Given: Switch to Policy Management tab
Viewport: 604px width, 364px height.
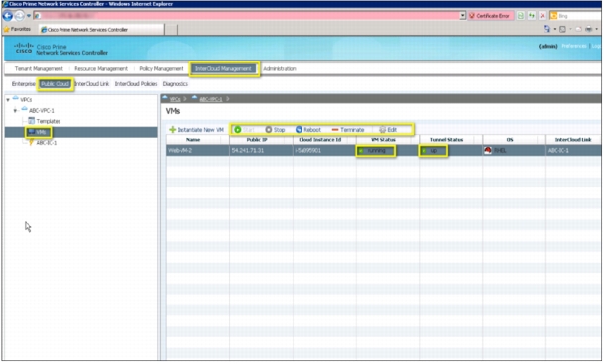Looking at the screenshot, I should 162,69.
